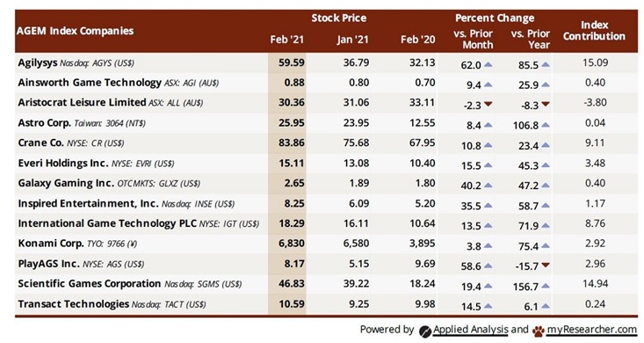
Task: Click Konami Corp. up arrow vs. Prior Year
Action: click(545, 245)
